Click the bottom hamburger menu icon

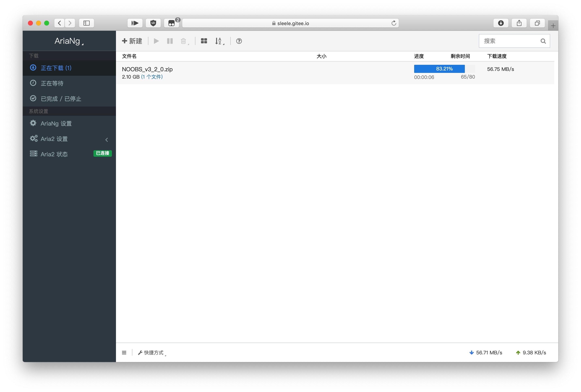click(x=124, y=353)
